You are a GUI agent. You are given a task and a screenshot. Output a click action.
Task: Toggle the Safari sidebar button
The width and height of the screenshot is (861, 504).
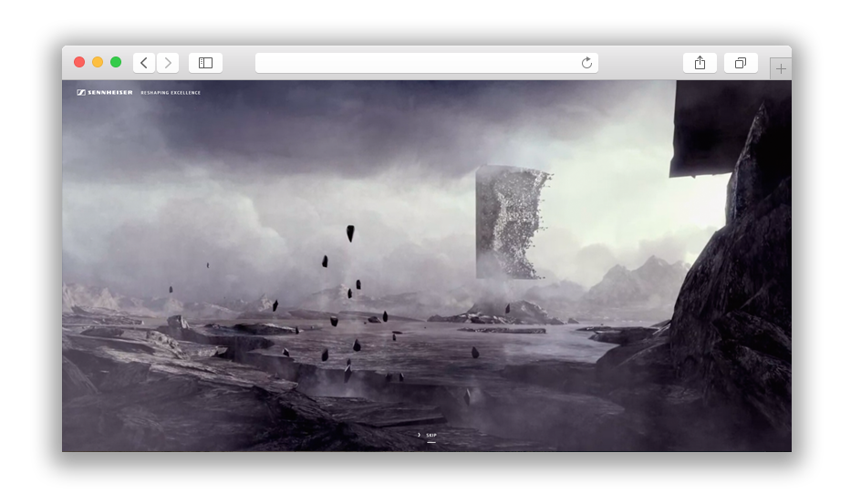[206, 63]
